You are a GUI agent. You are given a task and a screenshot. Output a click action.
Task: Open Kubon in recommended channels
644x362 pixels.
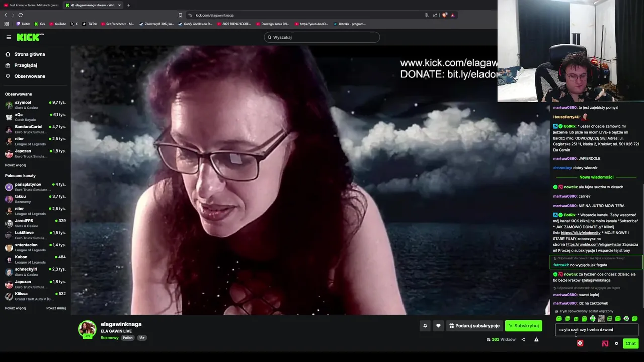35,259
